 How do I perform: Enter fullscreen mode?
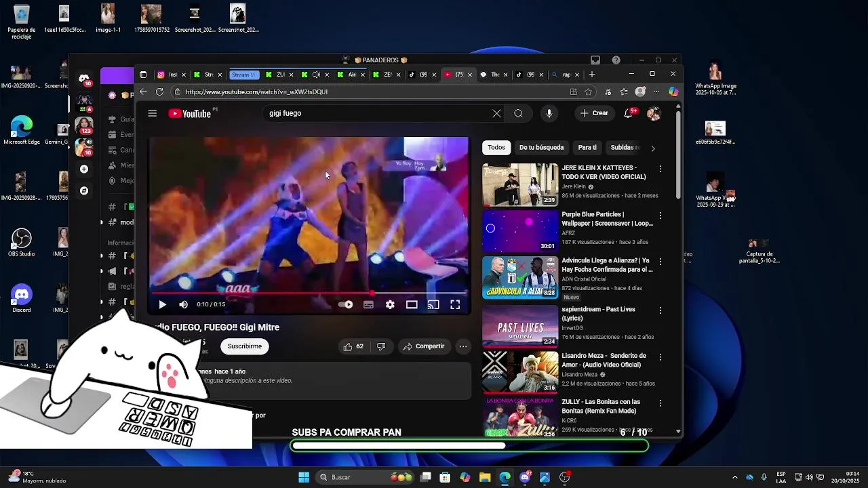click(x=455, y=305)
